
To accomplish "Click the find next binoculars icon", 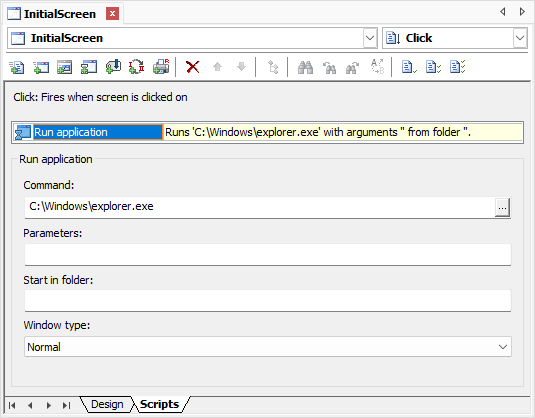I will click(353, 67).
